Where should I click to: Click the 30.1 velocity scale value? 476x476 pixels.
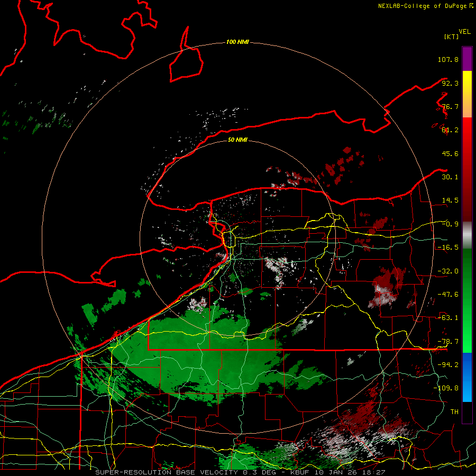pos(450,177)
